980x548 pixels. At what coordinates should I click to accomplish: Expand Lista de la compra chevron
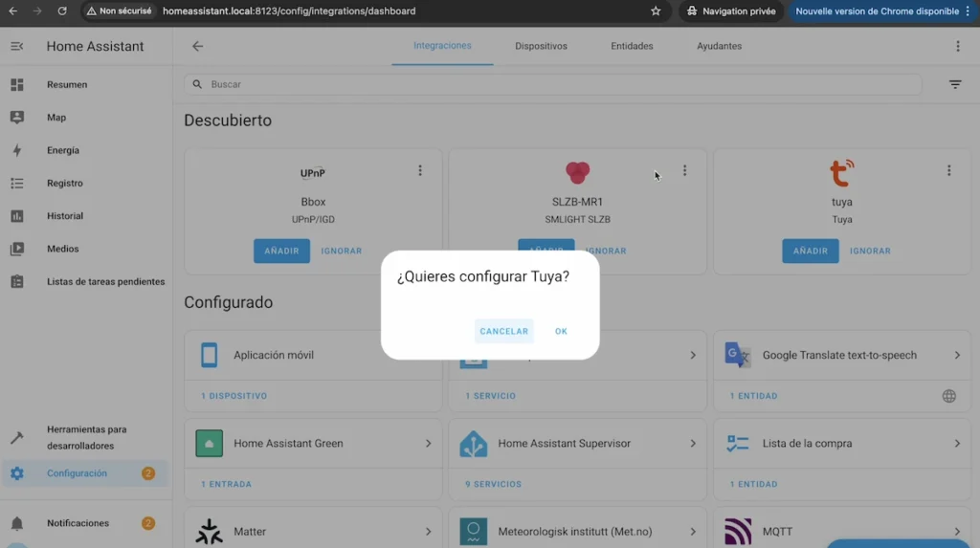tap(957, 444)
